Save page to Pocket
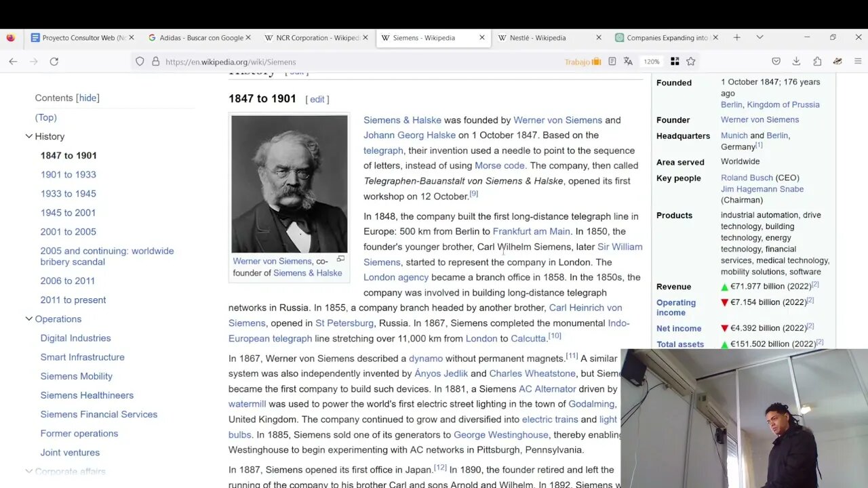This screenshot has width=868, height=488. [x=776, y=61]
